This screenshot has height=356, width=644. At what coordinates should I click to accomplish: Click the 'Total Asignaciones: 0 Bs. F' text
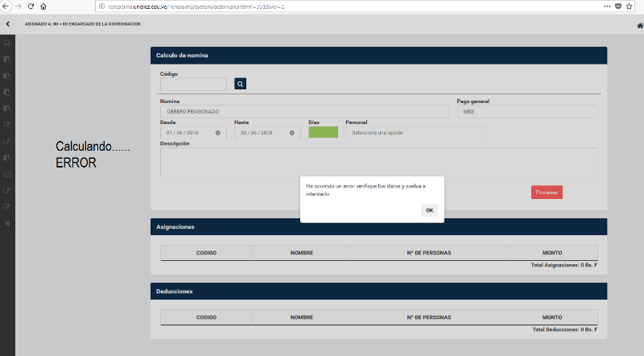click(x=564, y=265)
